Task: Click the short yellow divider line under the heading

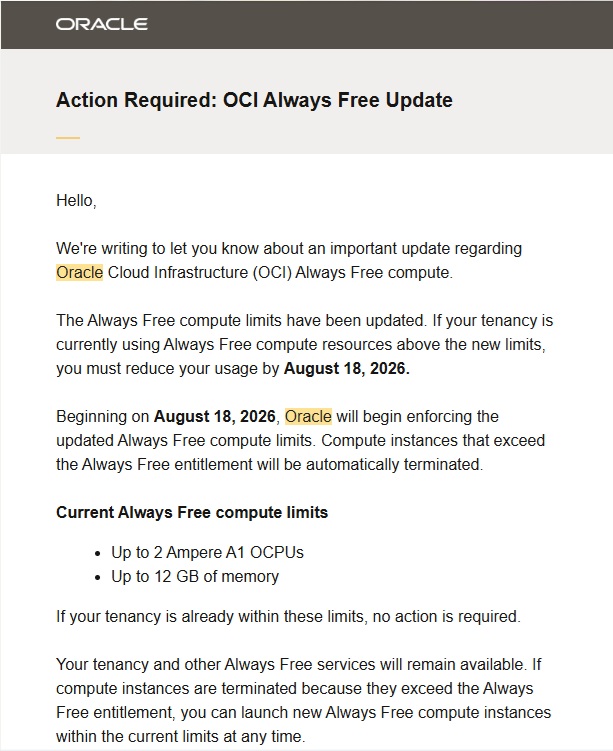Action: (x=68, y=137)
